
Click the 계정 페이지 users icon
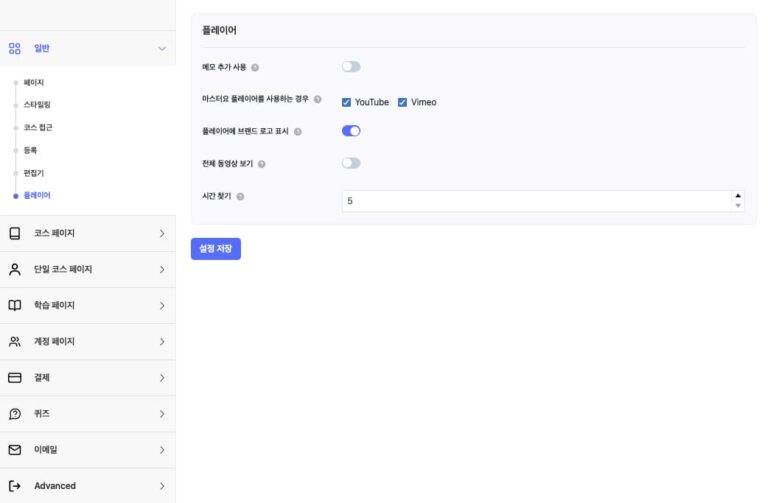click(x=15, y=342)
